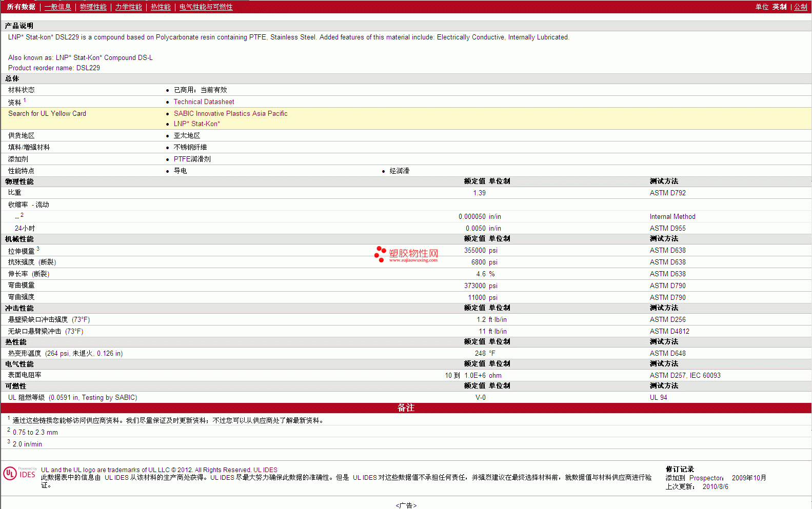Click the 不锈钢纤维 filler value
812x509 pixels.
tap(190, 148)
